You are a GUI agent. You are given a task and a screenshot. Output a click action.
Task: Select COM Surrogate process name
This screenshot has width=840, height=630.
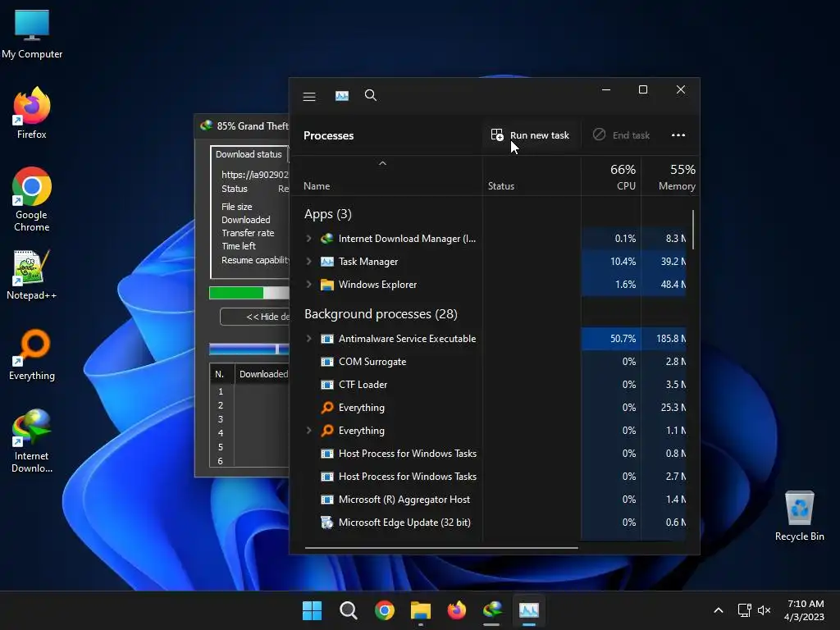tap(372, 362)
